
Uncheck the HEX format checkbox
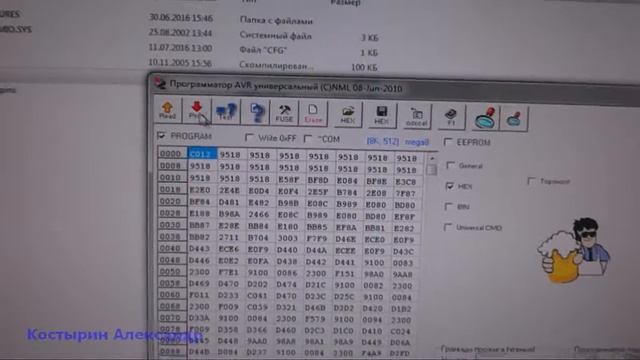[450, 186]
